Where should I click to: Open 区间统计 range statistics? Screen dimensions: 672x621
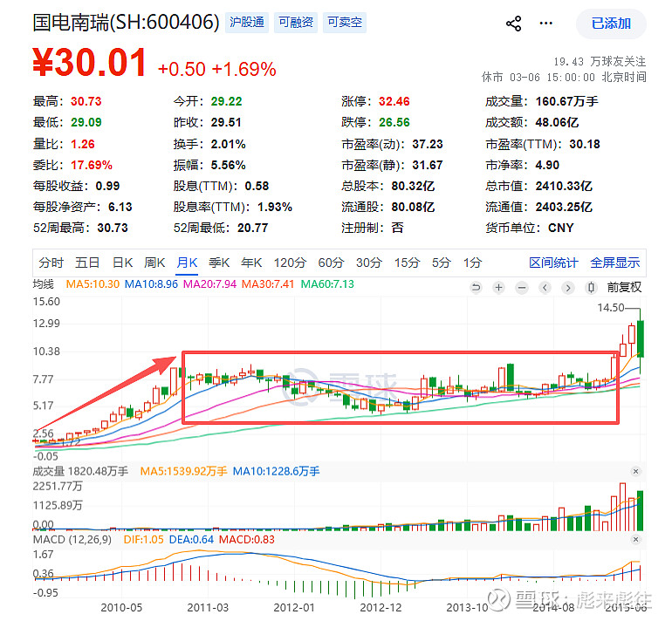tap(553, 263)
